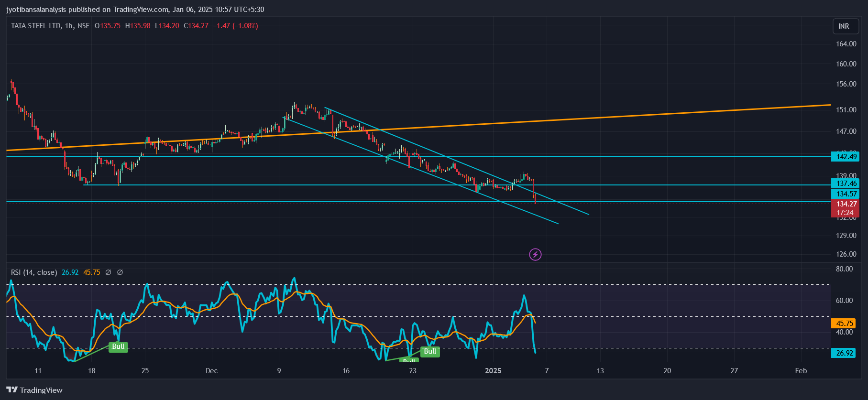Screen dimensions: 868x400
Task: Click the RSI cyan value label 26.92 on axis
Action: click(x=843, y=353)
